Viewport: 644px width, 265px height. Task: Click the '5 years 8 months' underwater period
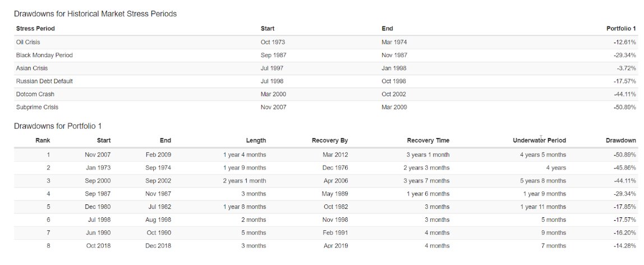click(543, 181)
